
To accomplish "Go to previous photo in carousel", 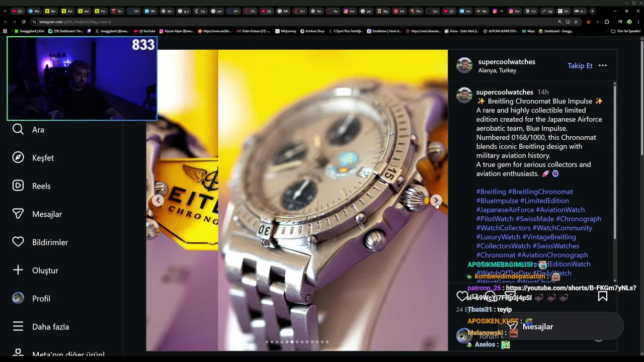I will click(x=158, y=200).
